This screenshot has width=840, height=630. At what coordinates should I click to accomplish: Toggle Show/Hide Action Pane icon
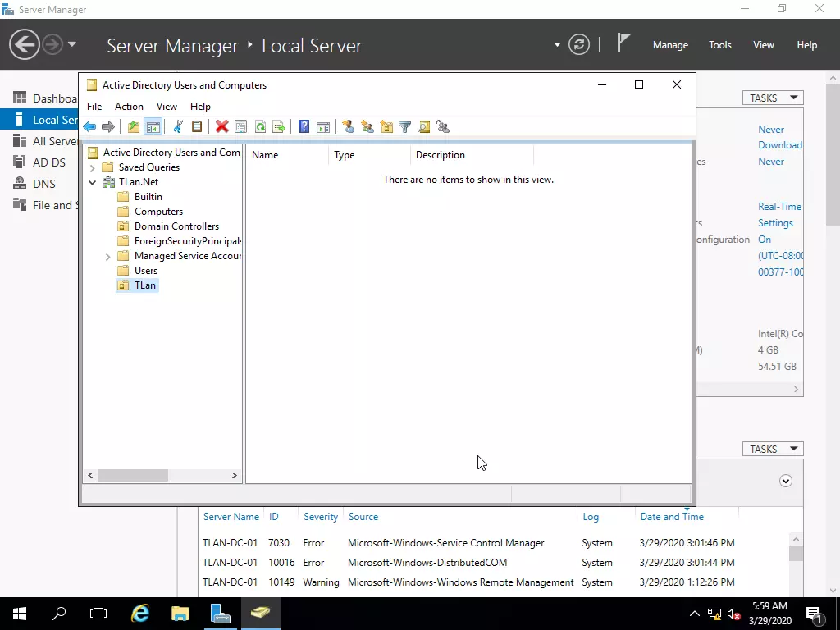coord(323,127)
